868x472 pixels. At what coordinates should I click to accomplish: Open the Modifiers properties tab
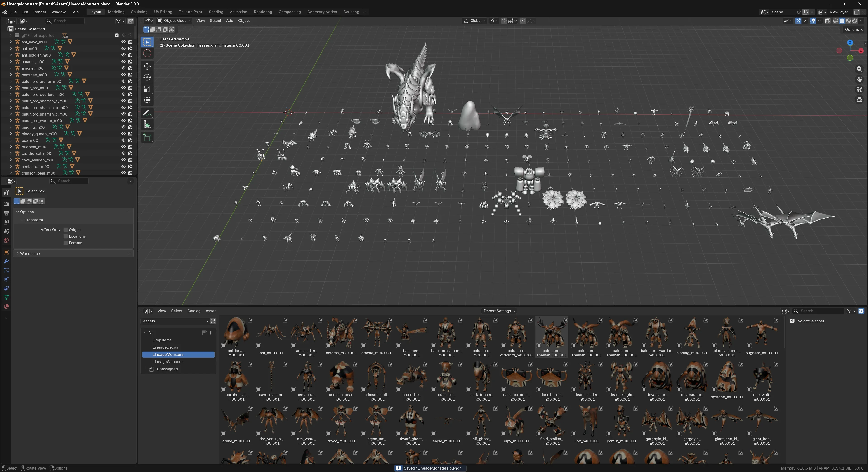[6, 261]
